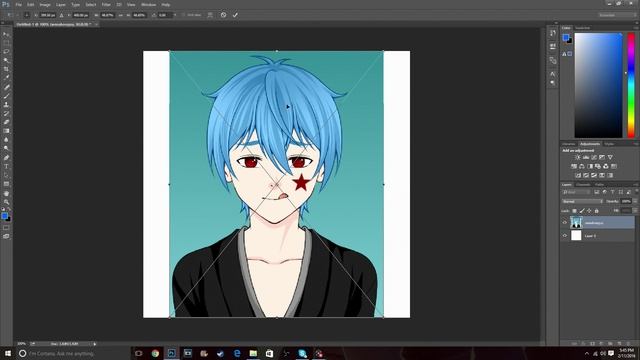Select the Brush tool
Screen dimensions: 640x360
[6, 96]
